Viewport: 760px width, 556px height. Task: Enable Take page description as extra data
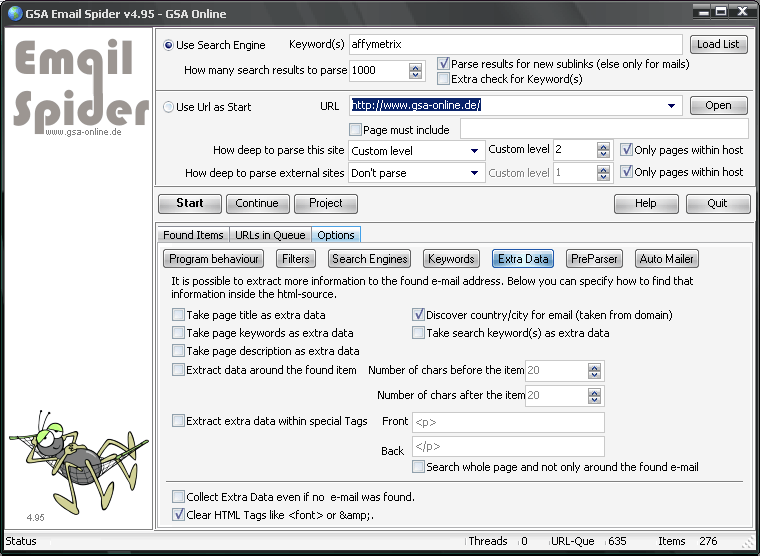[x=178, y=350]
